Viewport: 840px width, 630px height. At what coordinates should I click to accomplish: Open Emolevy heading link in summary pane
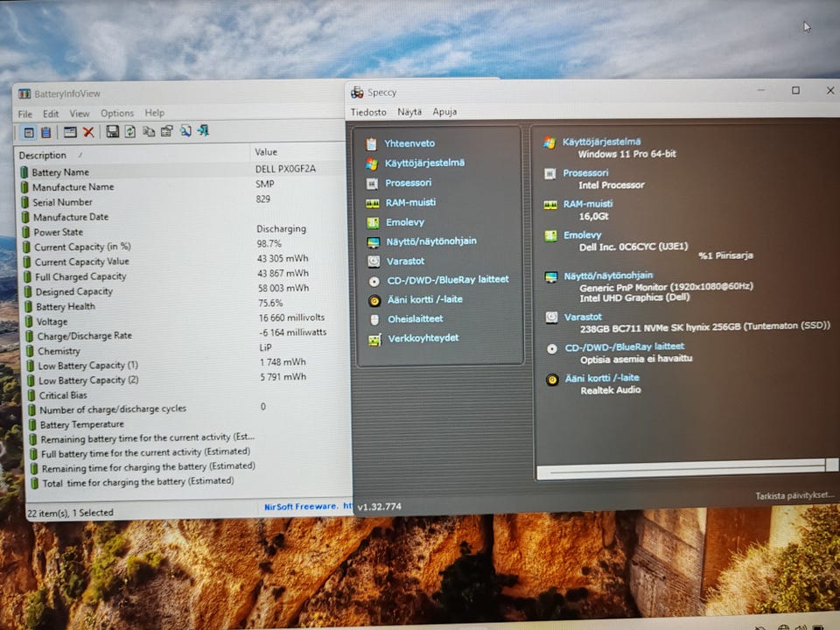point(583,235)
